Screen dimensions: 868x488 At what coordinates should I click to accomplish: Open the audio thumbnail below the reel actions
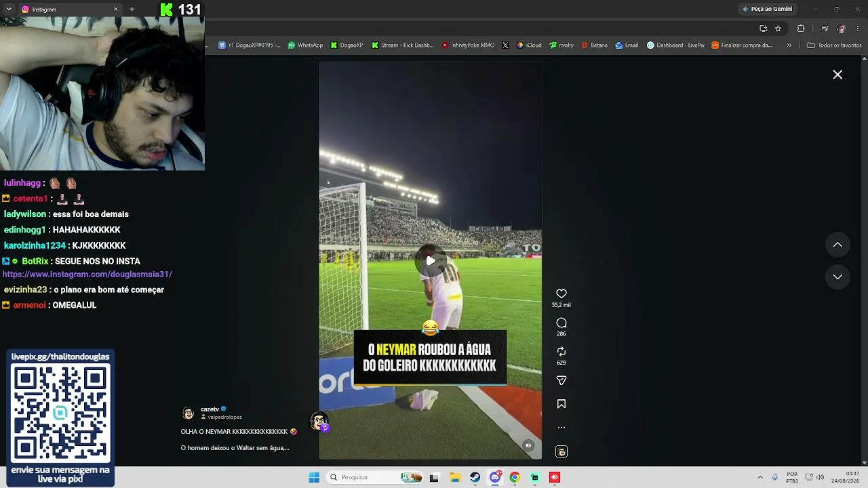pos(561,451)
